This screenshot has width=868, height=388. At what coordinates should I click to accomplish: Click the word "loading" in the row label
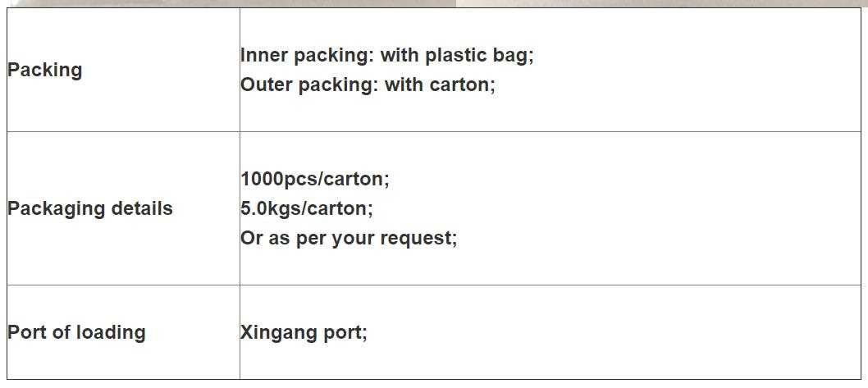tap(111, 332)
